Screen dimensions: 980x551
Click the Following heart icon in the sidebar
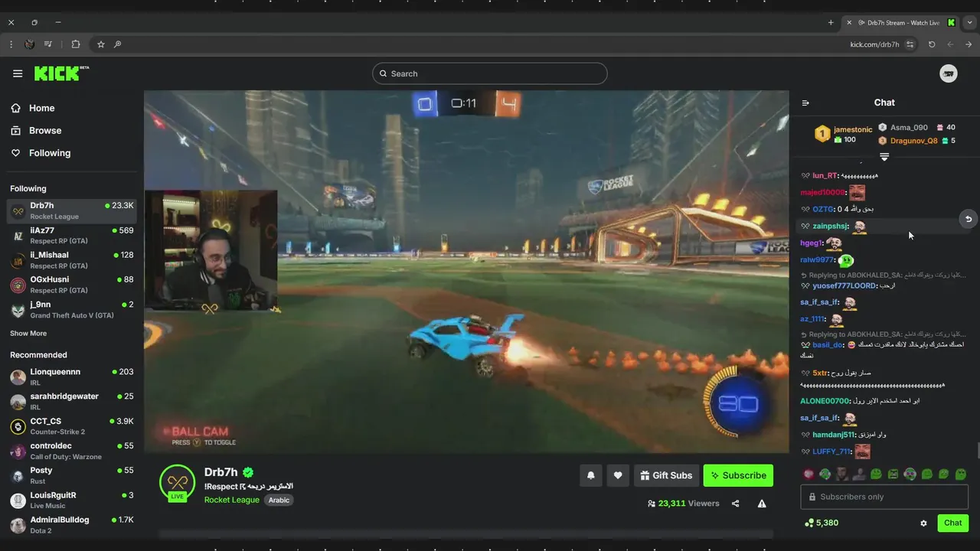coord(16,153)
